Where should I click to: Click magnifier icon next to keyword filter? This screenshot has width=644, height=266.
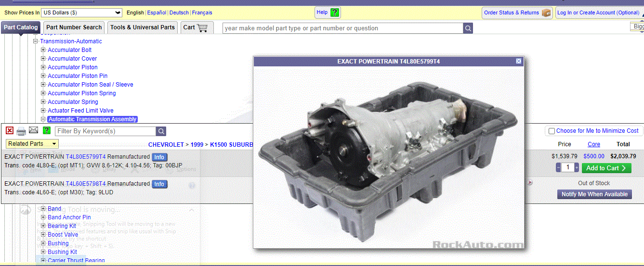(161, 131)
